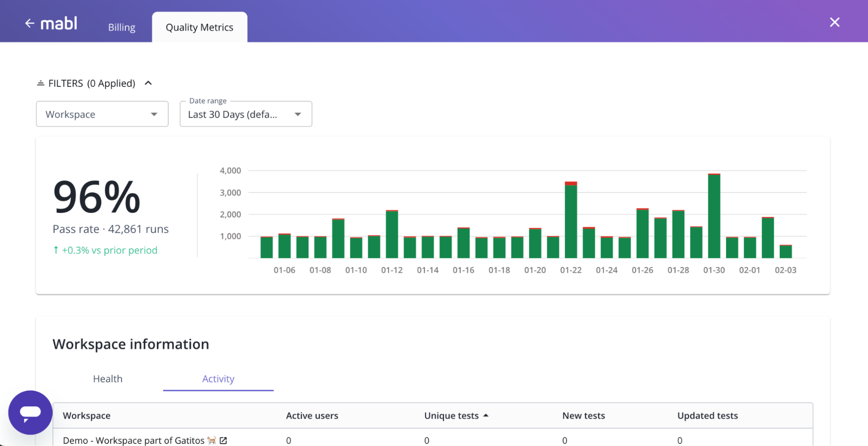Switch to the Health tab
868x446 pixels.
click(107, 378)
